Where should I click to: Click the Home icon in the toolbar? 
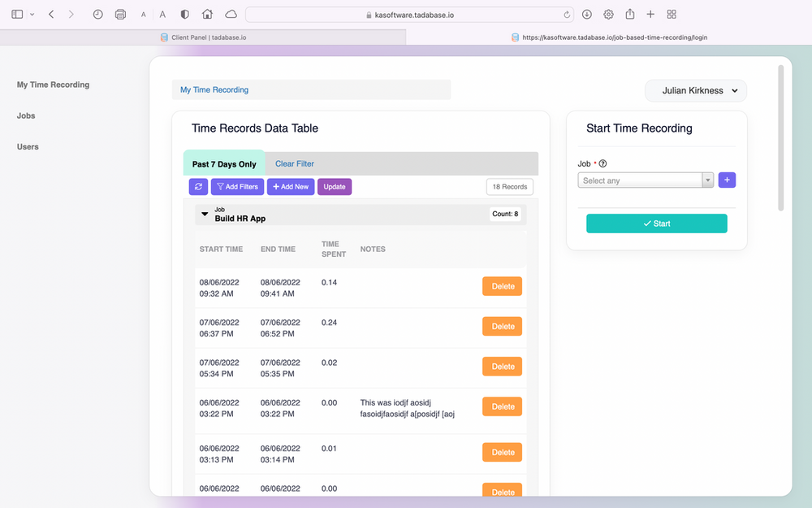[207, 14]
